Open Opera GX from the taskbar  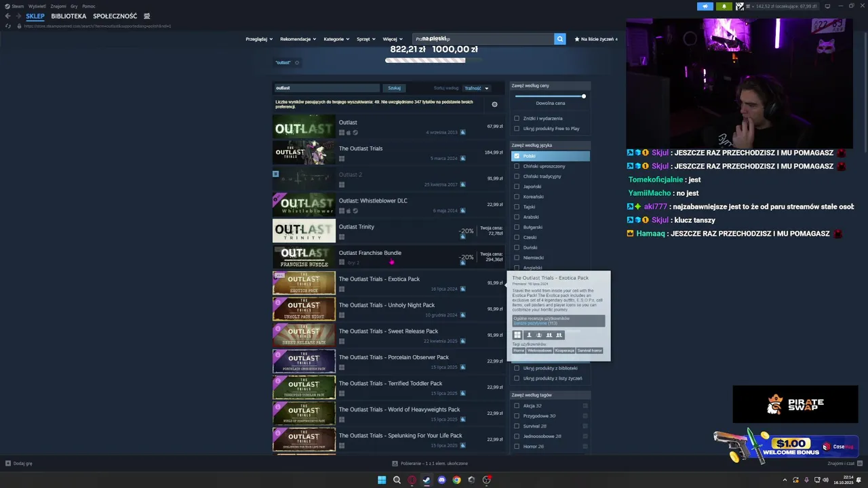point(412,480)
